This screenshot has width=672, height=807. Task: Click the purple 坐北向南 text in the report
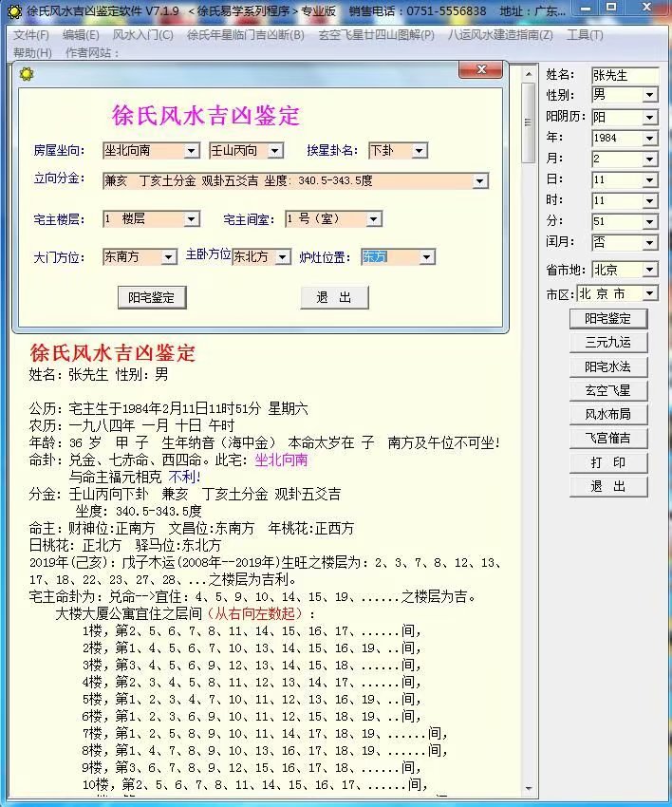(281, 460)
